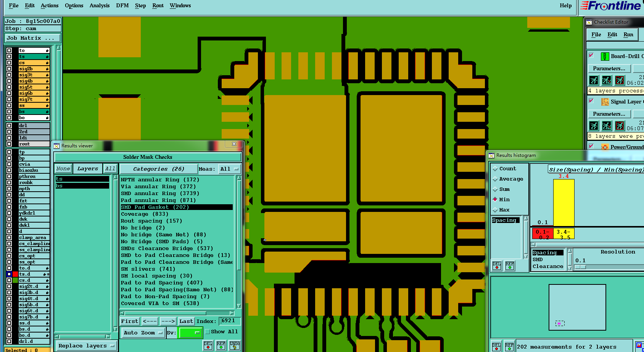644x352 pixels.
Task: Click the Results viewer window title icon
Action: point(56,146)
